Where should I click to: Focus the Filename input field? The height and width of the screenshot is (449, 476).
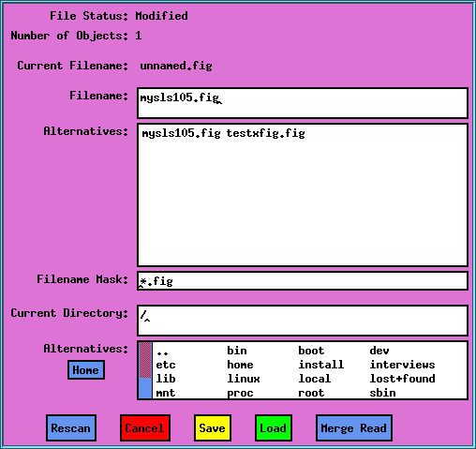point(303,103)
